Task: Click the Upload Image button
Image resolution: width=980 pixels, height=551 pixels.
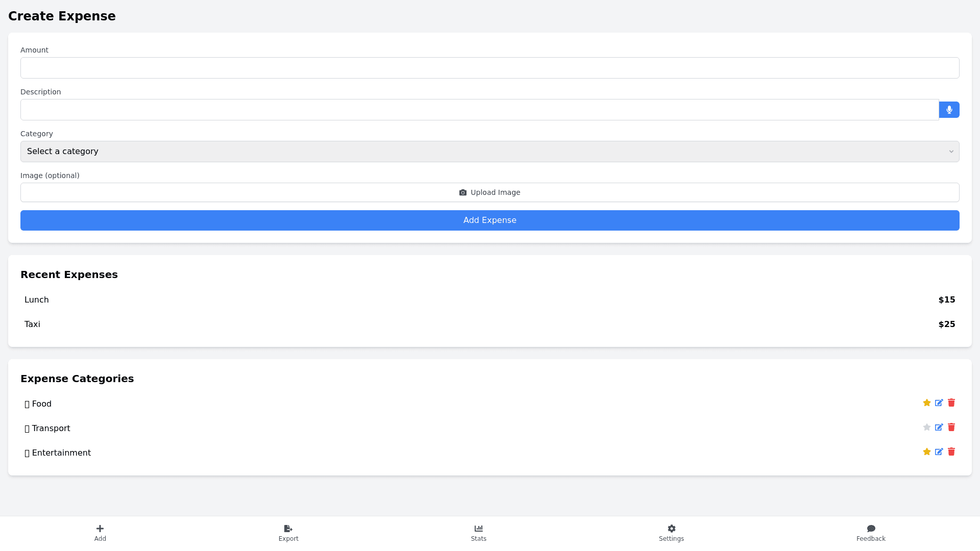Action: tap(489, 192)
